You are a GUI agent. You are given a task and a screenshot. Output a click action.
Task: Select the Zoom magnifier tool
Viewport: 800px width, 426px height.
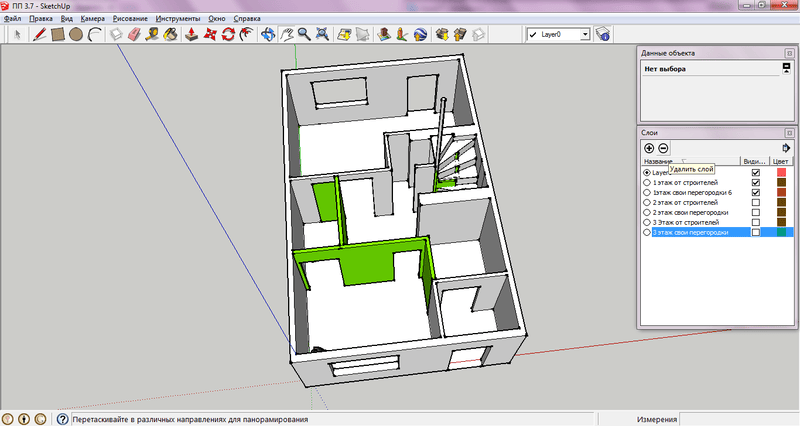coord(304,34)
